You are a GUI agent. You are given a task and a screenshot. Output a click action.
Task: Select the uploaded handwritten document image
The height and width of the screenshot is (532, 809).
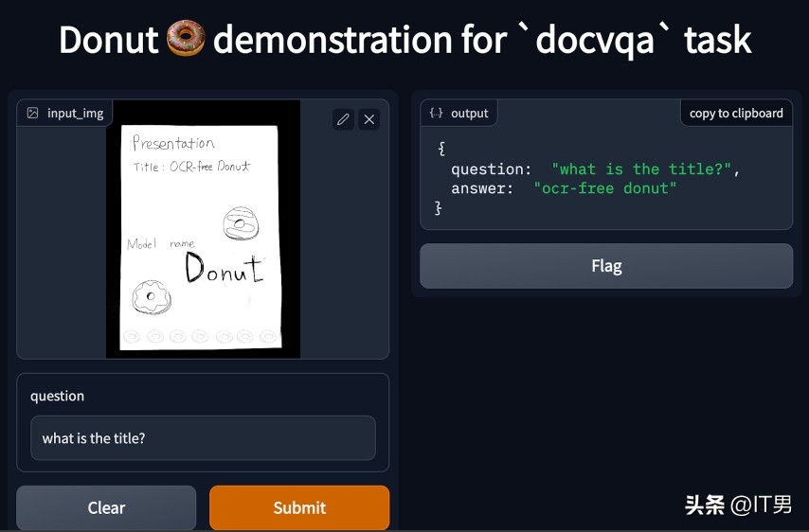coord(203,229)
